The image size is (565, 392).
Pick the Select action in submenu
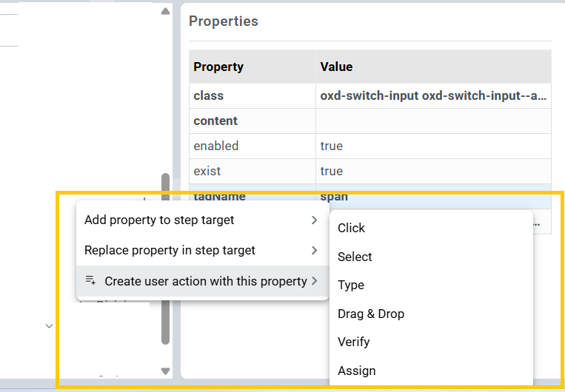pos(355,257)
